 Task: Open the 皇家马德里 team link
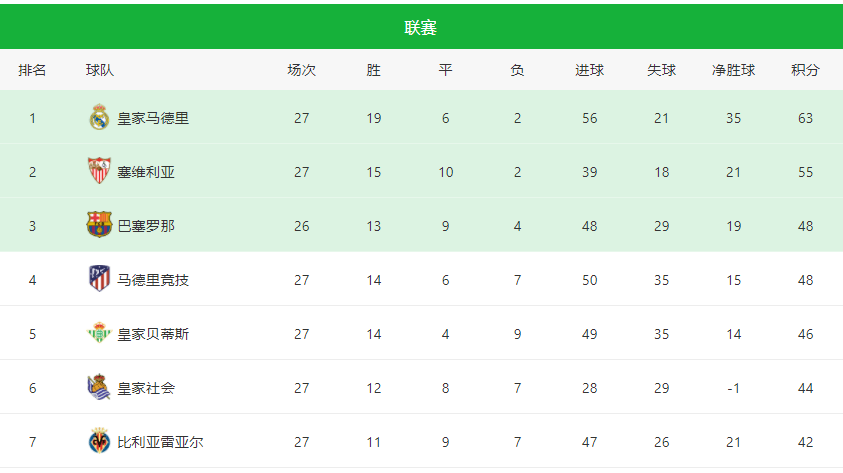(153, 118)
